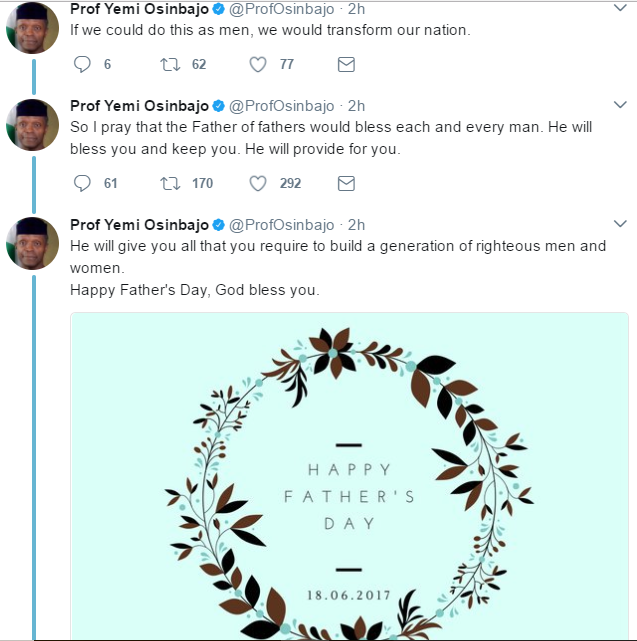Click the verified badge on the first tweet
Image resolution: width=637 pixels, height=641 pixels.
click(219, 9)
